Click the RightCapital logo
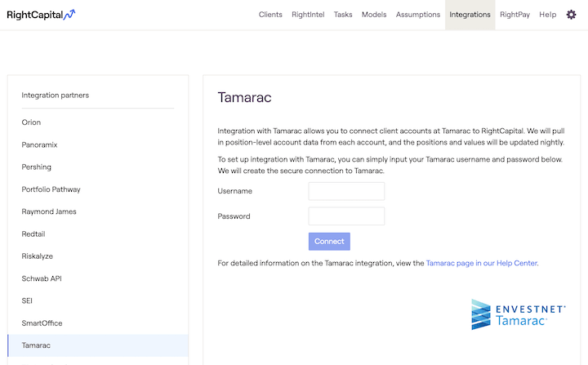The image size is (588, 365). click(x=41, y=15)
